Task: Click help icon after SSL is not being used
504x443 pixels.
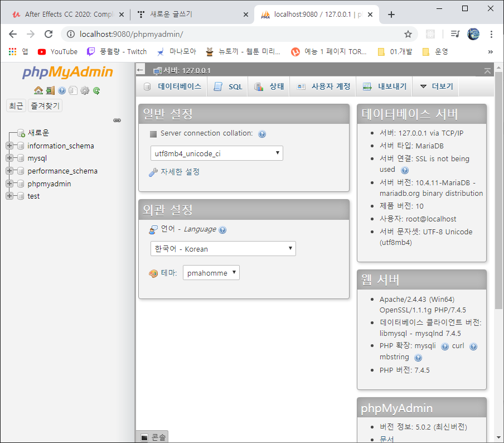Action: pyautogui.click(x=405, y=170)
